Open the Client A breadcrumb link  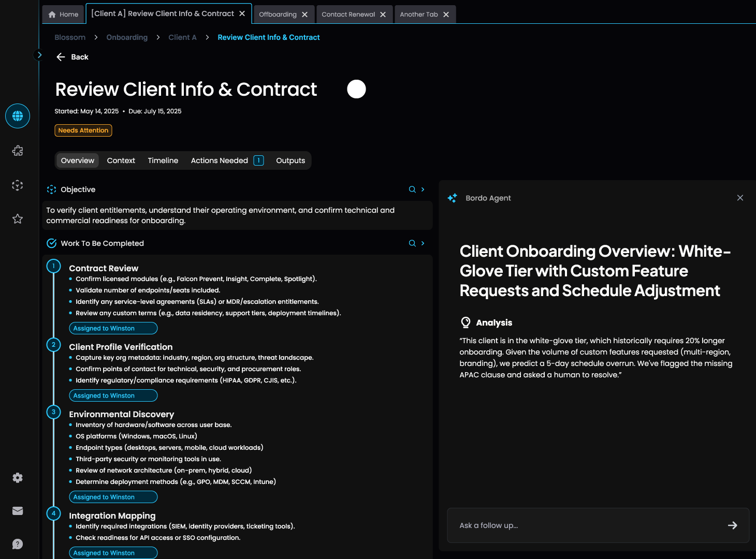pyautogui.click(x=182, y=37)
